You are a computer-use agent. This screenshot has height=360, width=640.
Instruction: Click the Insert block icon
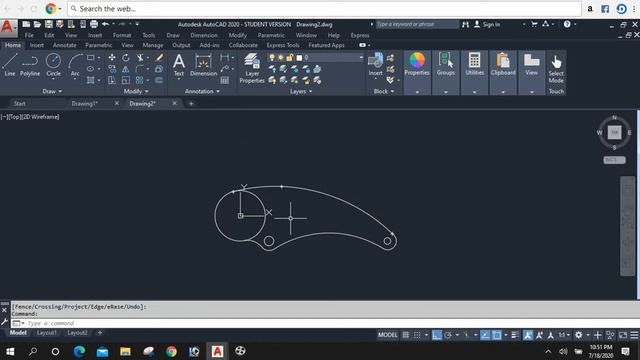[376, 64]
